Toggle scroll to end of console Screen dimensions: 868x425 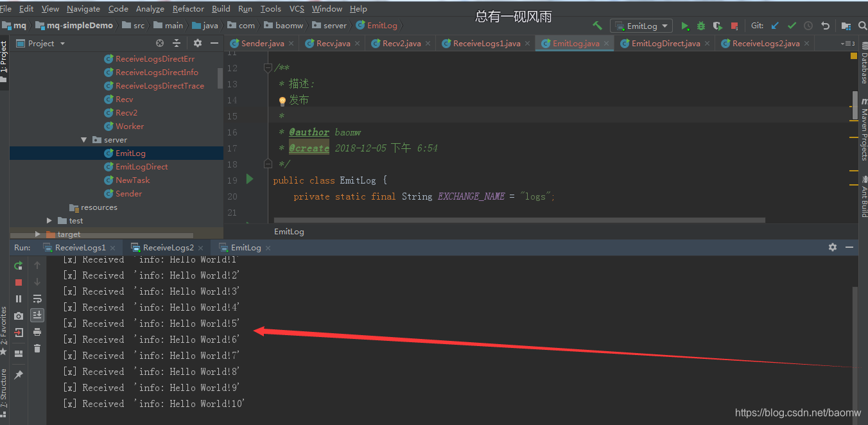click(x=37, y=315)
